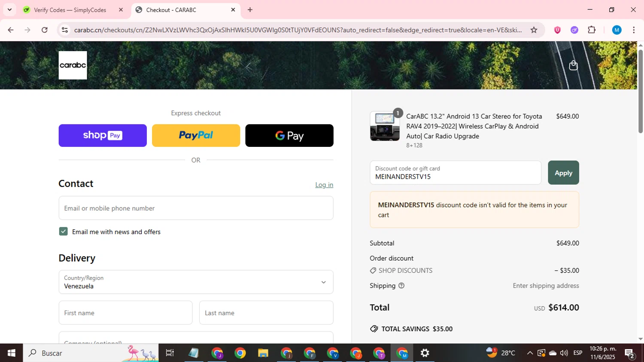Click the browser address bar URL

(298, 30)
